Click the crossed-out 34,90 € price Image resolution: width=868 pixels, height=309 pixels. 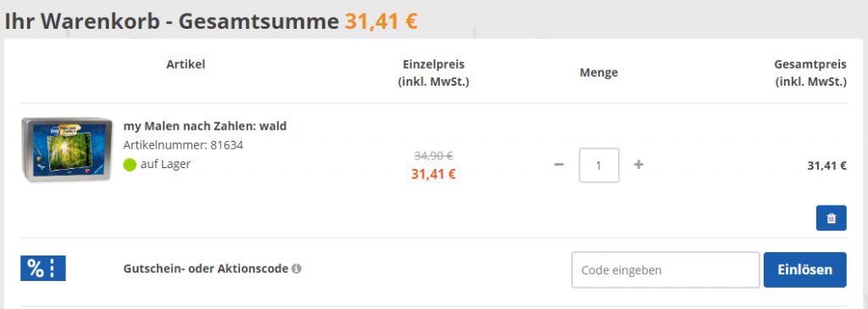(x=433, y=156)
